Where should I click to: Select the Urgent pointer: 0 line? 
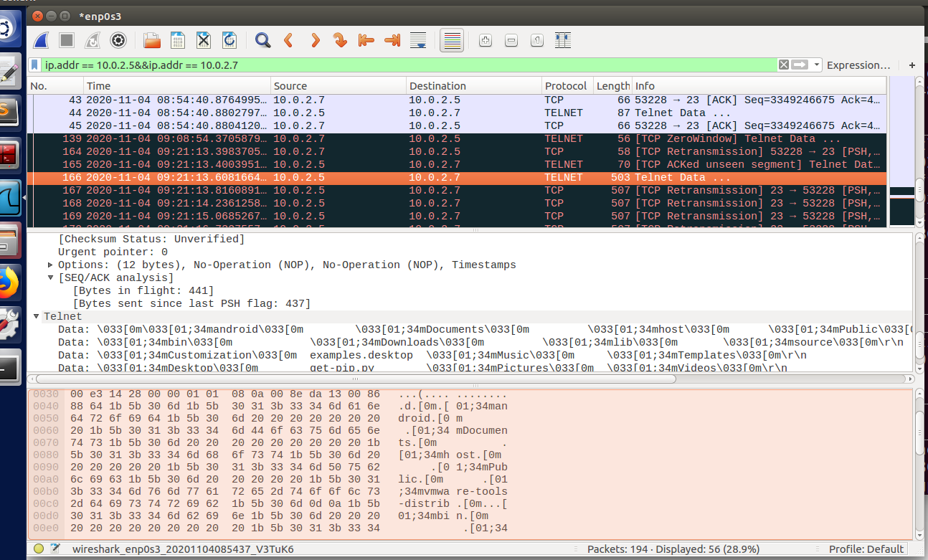pyautogui.click(x=113, y=252)
